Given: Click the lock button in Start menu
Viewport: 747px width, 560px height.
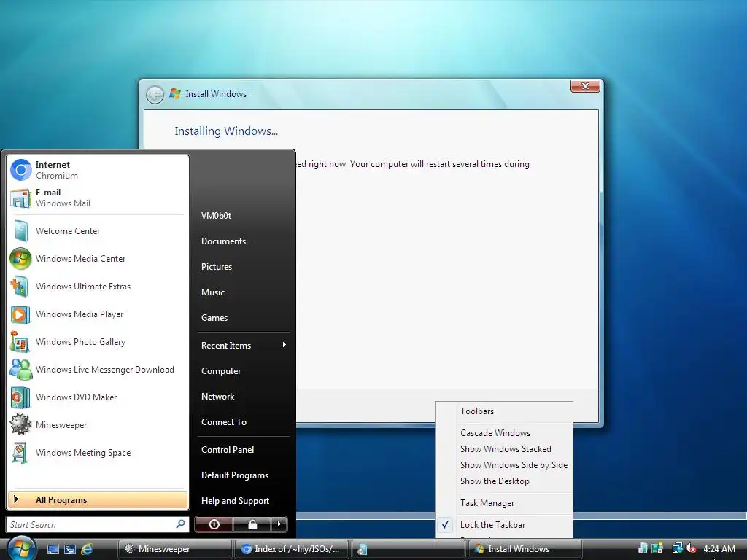Looking at the screenshot, I should point(252,524).
